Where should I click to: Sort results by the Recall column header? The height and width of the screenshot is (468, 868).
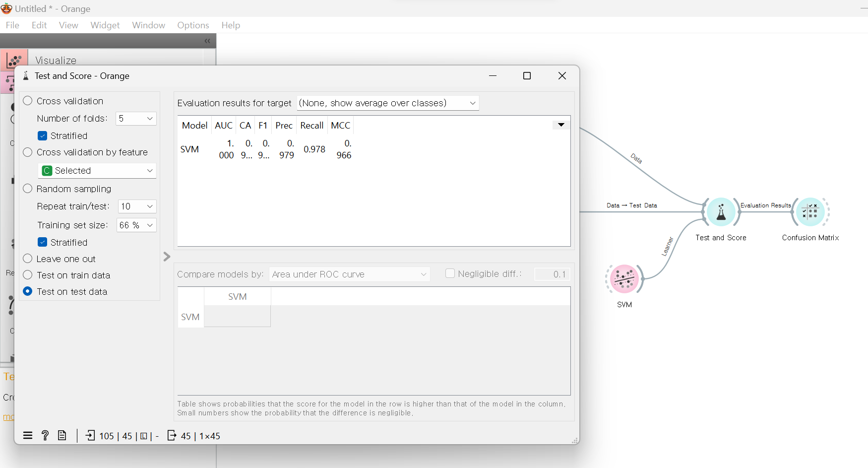click(312, 126)
